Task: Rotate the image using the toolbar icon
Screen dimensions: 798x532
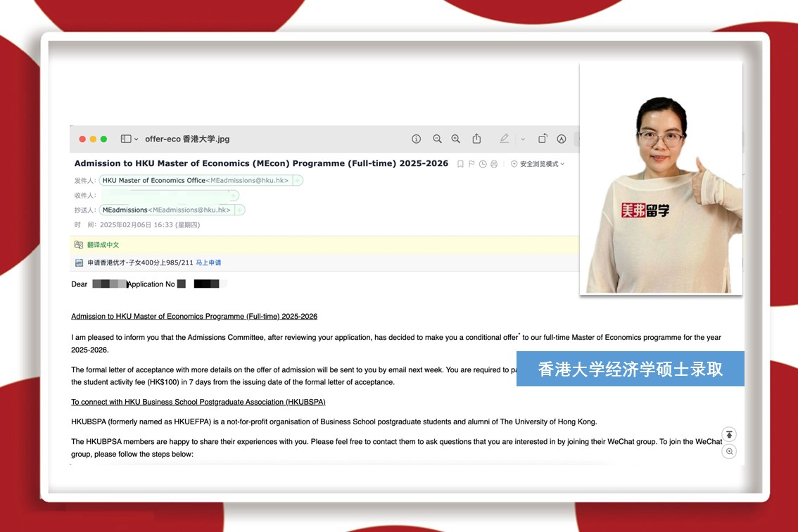Action: (543, 139)
